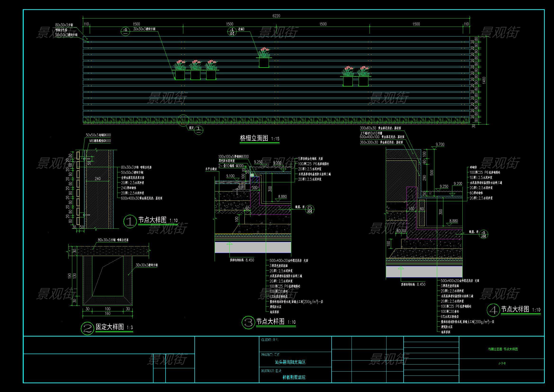554x392 pixels.
Task: Click the 9.700 elevation marker
Action: (440, 145)
